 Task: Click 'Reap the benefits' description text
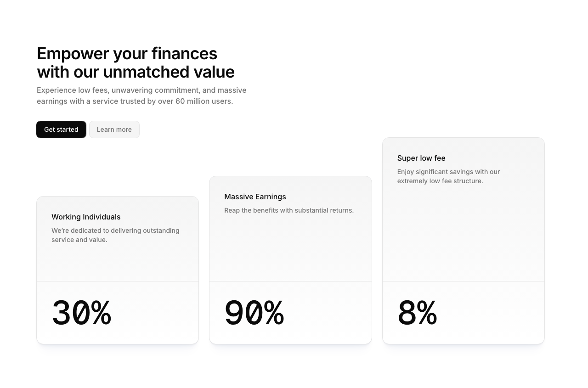289,210
